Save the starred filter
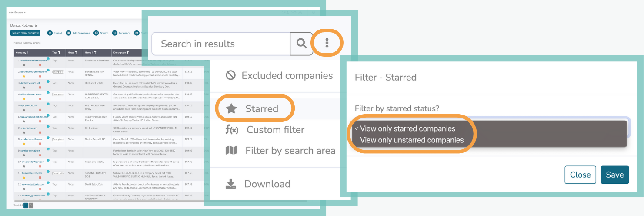 (x=614, y=175)
